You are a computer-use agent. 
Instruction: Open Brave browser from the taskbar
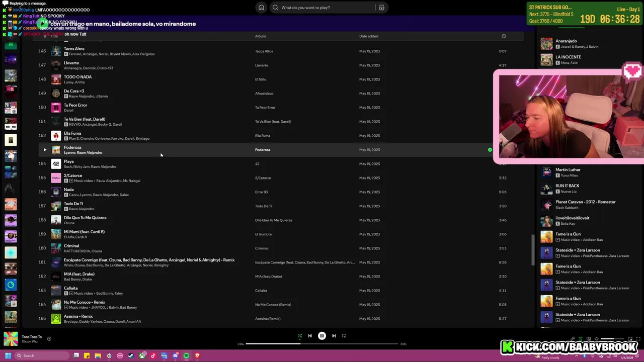point(197,356)
